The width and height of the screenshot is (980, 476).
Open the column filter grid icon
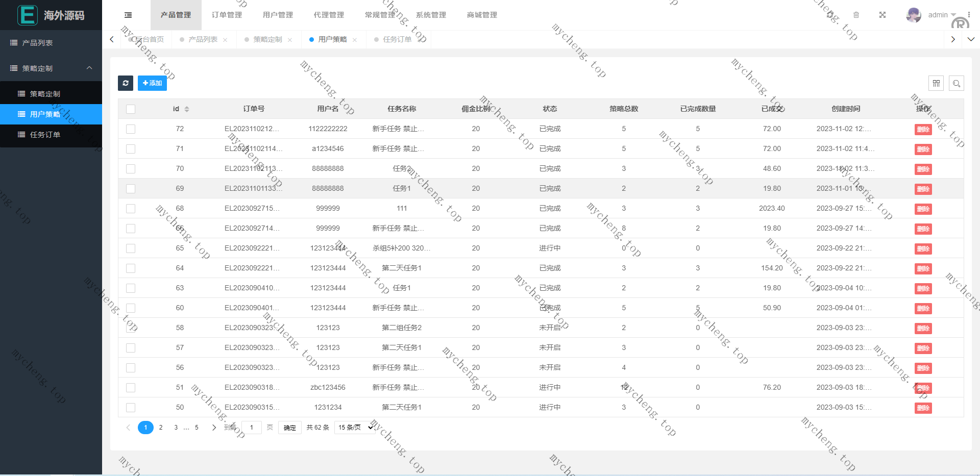pos(936,83)
